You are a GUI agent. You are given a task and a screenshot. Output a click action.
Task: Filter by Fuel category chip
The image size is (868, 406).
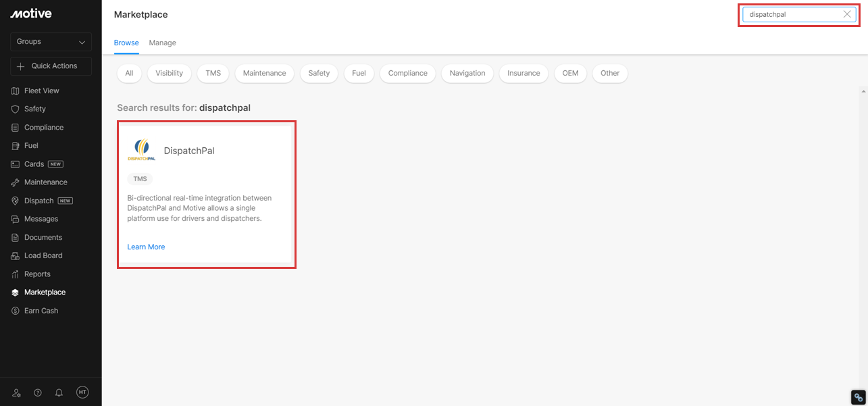(x=359, y=73)
